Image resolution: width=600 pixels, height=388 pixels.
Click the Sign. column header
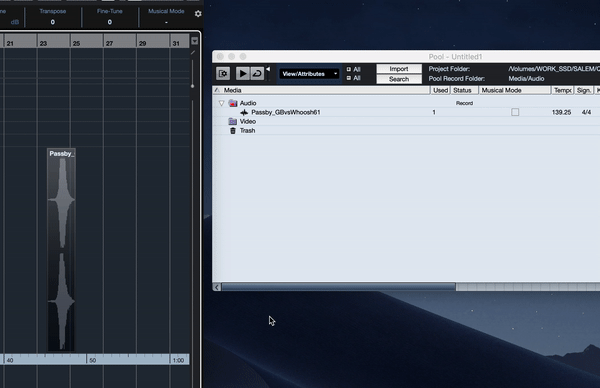[x=584, y=90]
